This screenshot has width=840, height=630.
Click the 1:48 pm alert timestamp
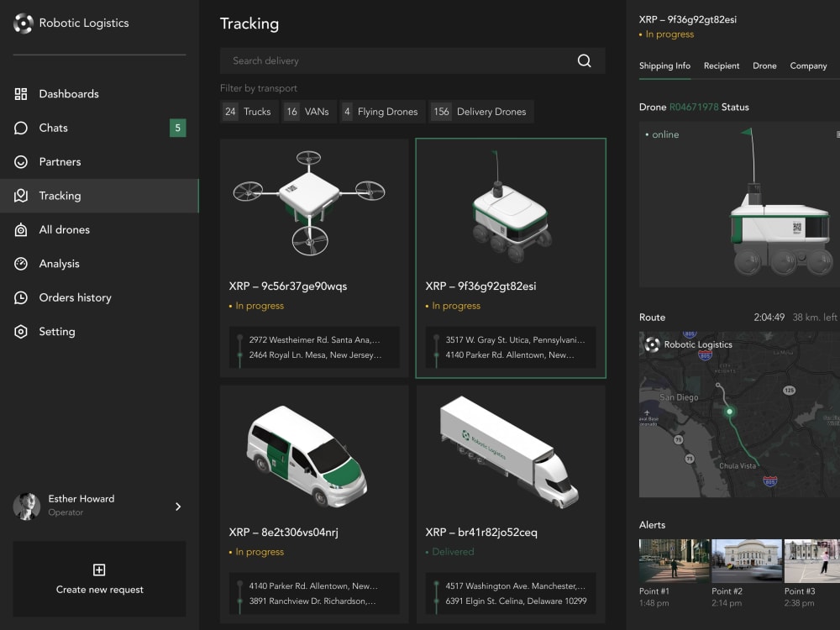point(654,603)
